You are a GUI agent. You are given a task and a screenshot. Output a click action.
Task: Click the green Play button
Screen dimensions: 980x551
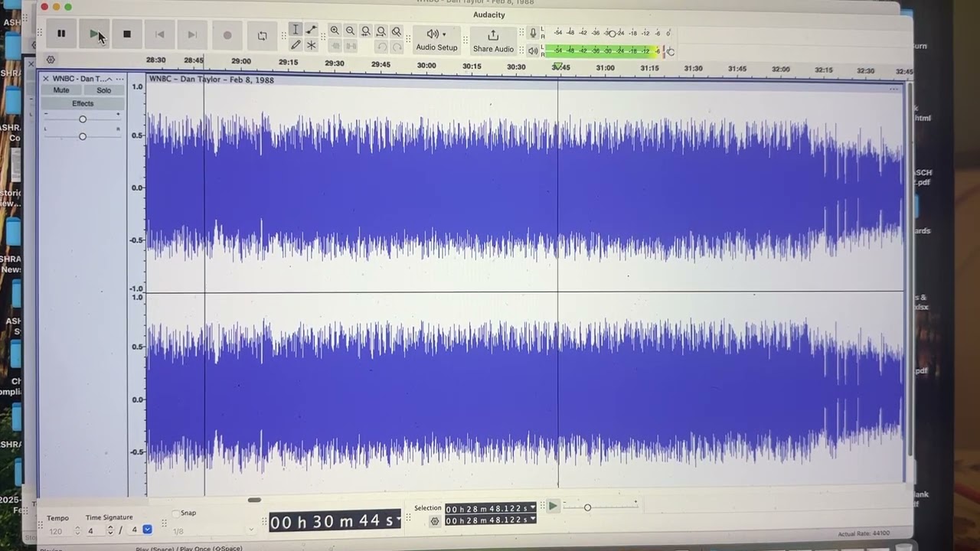pyautogui.click(x=94, y=34)
